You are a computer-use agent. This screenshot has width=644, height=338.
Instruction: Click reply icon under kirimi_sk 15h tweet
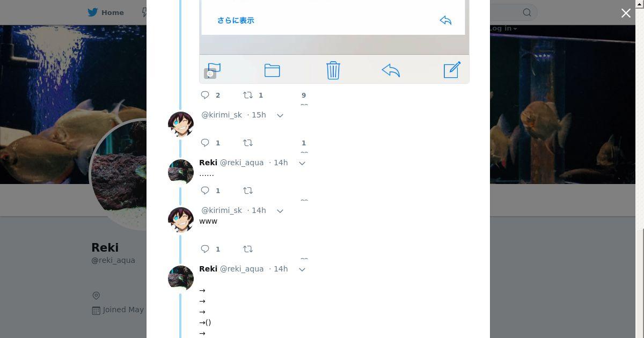tap(205, 143)
